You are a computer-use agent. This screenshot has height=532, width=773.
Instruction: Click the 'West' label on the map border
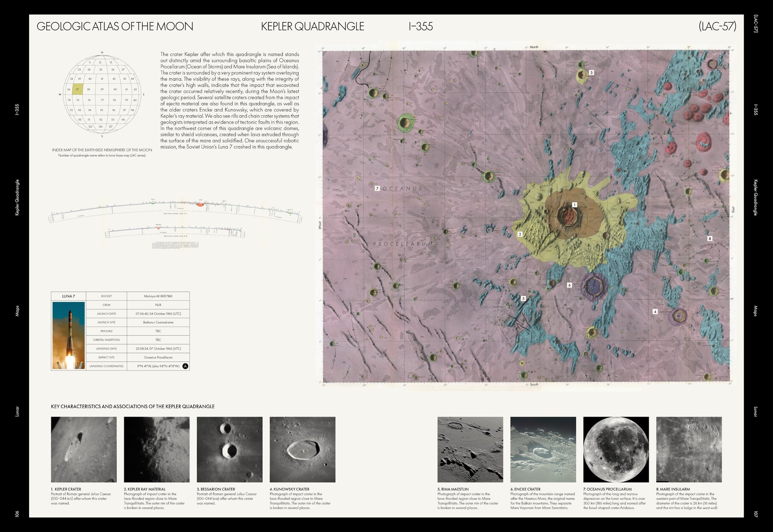[x=320, y=225]
